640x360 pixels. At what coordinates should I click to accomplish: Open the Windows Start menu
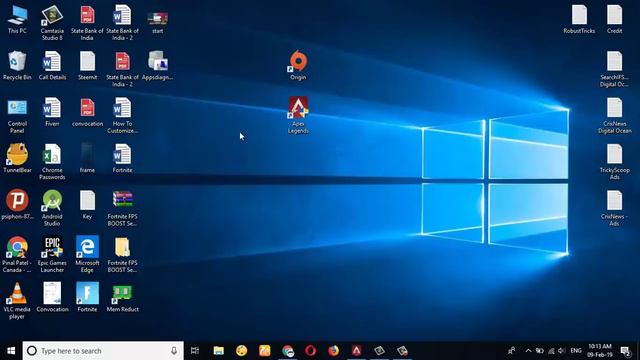11,351
